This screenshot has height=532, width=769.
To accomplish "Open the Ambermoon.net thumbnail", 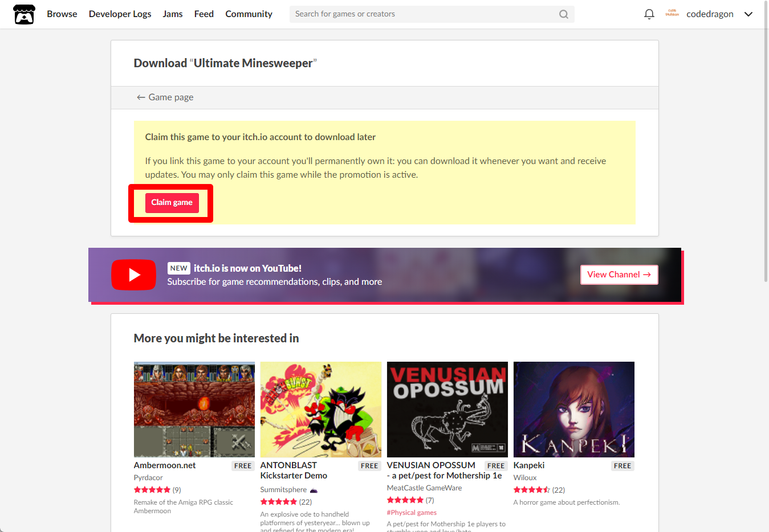I will pos(194,410).
